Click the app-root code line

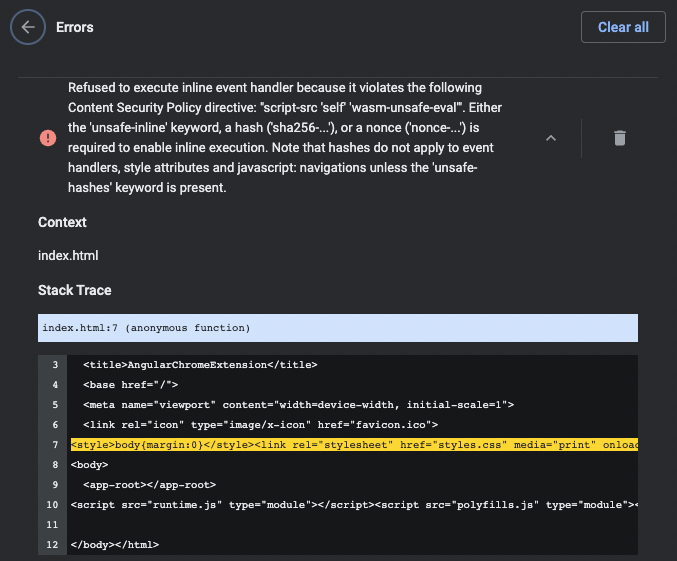(149, 485)
